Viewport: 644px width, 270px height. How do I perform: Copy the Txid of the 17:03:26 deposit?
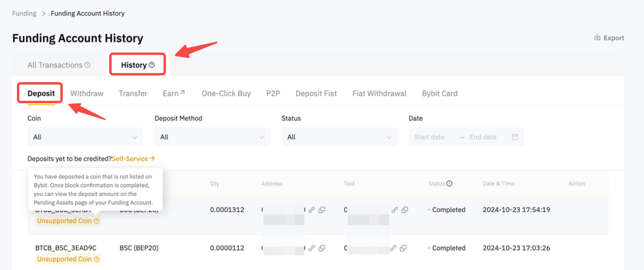(x=405, y=248)
